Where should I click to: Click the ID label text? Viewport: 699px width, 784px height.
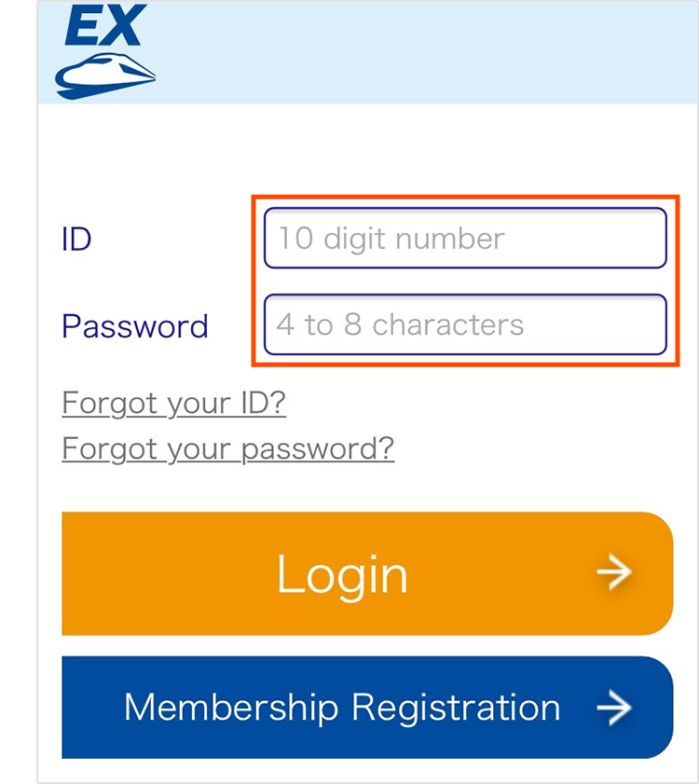click(x=76, y=239)
